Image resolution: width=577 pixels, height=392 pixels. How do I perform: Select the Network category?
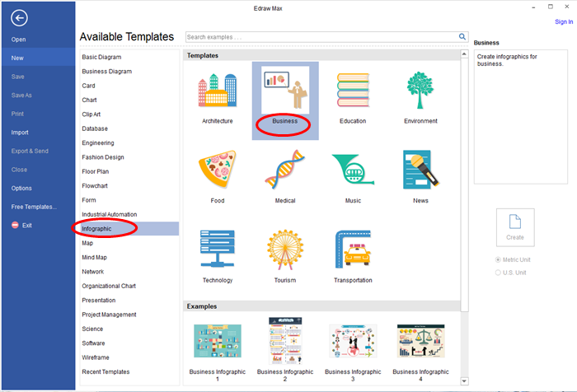click(x=92, y=272)
